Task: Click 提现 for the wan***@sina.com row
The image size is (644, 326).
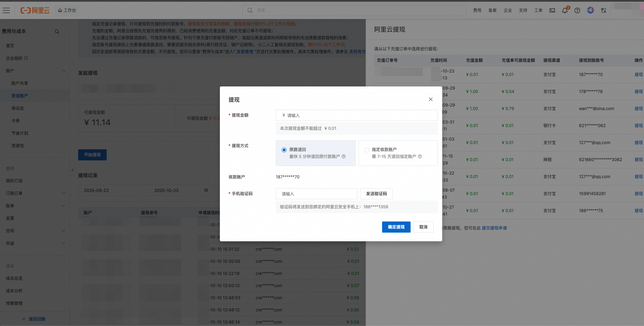Action: pos(639,109)
